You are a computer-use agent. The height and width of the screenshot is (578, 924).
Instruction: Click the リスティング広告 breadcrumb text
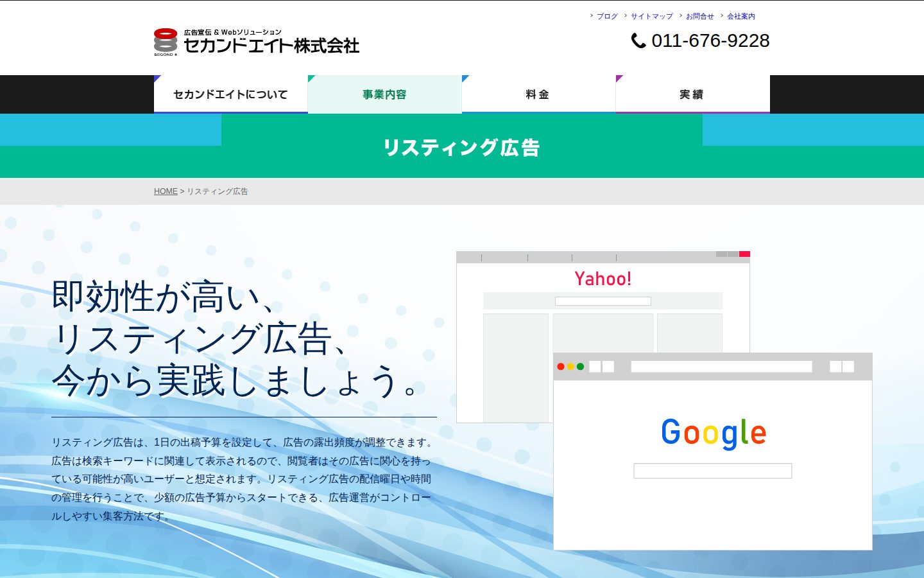[x=218, y=191]
